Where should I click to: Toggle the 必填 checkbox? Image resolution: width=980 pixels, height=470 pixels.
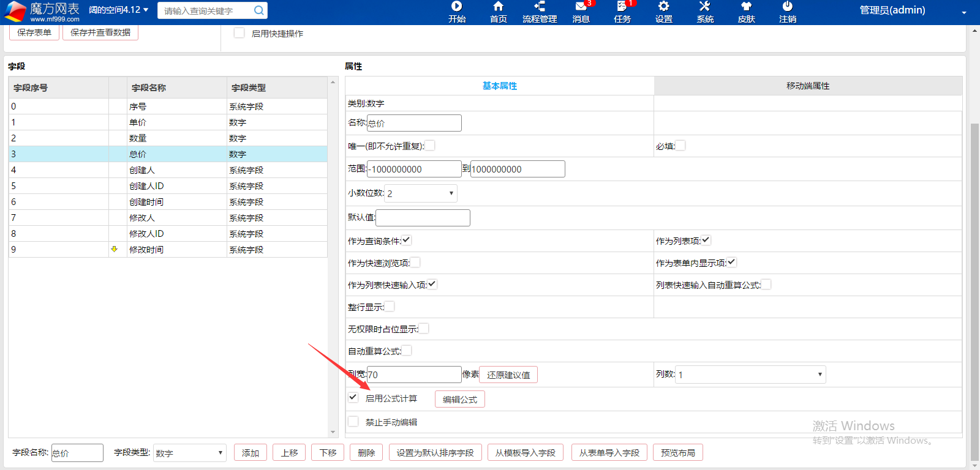coord(680,145)
